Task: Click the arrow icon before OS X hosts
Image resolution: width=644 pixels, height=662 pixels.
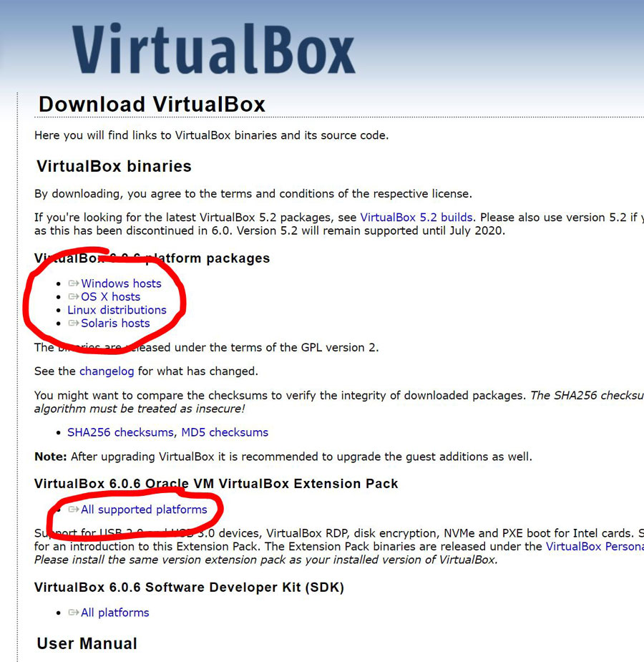Action: (74, 297)
